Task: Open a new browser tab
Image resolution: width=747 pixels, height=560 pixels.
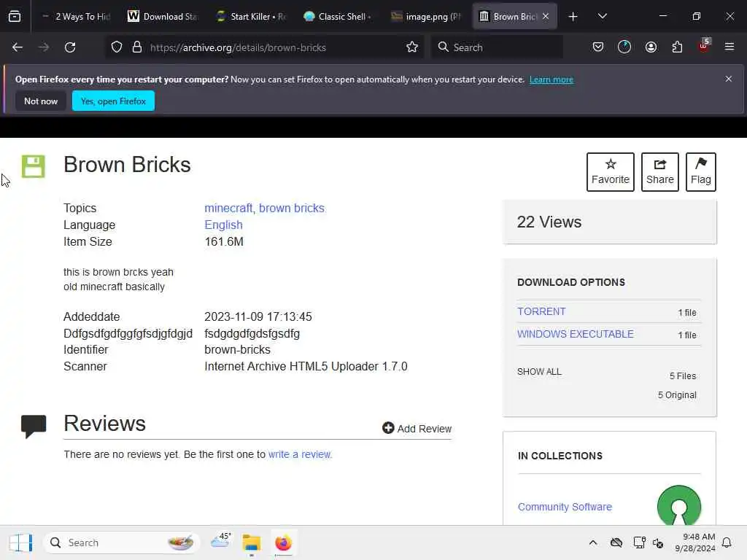Action: (573, 17)
